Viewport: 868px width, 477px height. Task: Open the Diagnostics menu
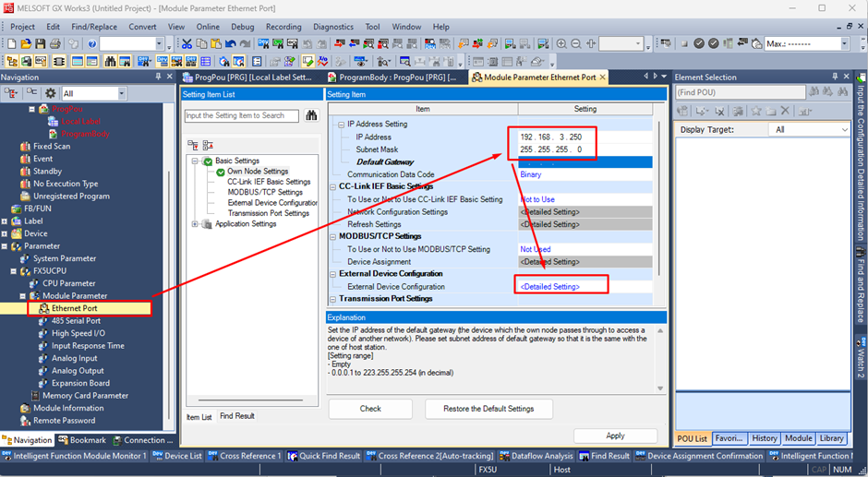click(332, 27)
